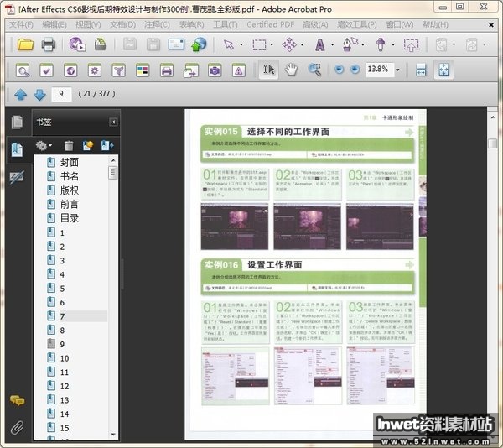Toggle fit page view button
Image resolution: width=503 pixels, height=448 pixels.
(x=443, y=70)
